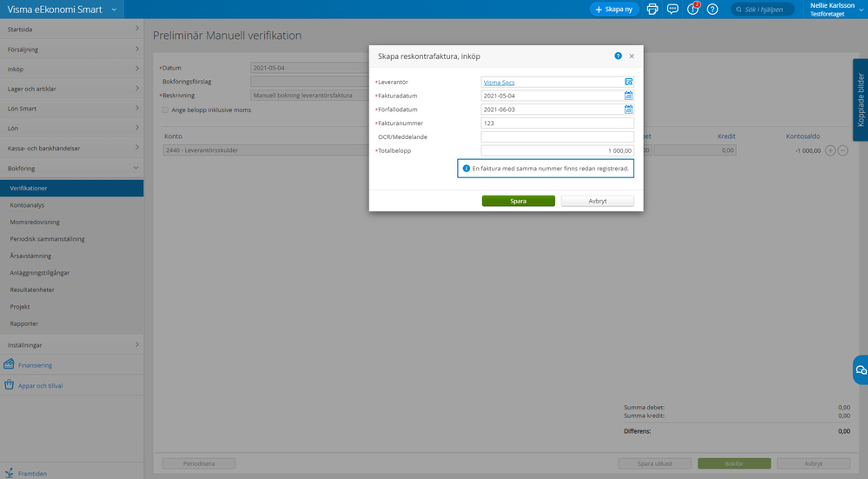Open Momsredovisning from the sidebar

tap(36, 223)
